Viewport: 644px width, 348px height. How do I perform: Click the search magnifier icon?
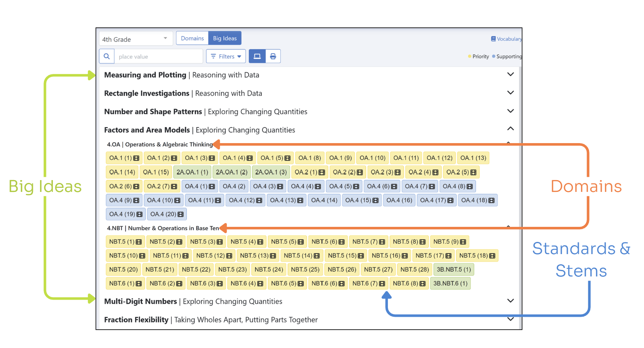107,57
